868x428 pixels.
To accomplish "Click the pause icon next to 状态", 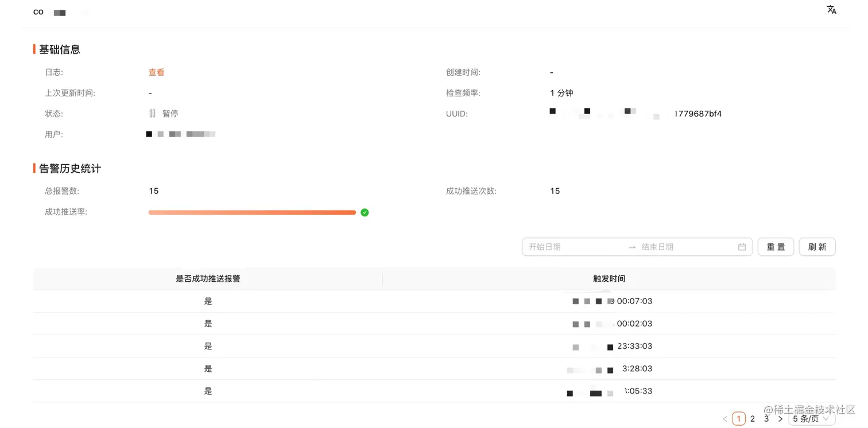I will click(x=152, y=113).
